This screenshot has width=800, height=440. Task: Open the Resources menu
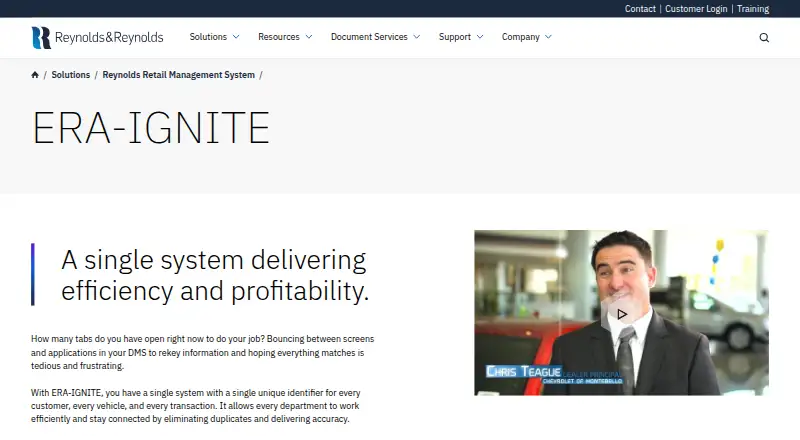(279, 37)
